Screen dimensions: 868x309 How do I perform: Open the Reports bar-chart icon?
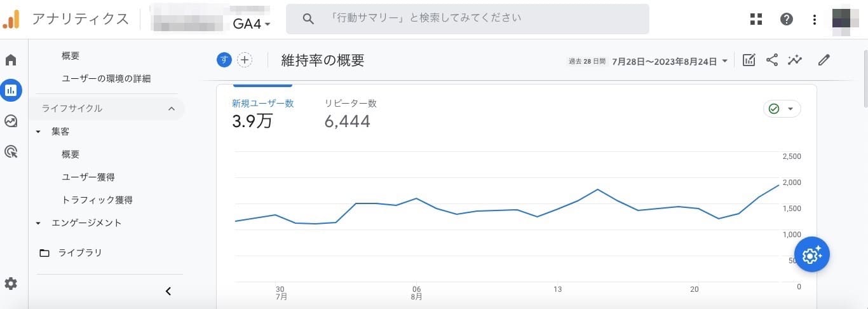click(11, 90)
